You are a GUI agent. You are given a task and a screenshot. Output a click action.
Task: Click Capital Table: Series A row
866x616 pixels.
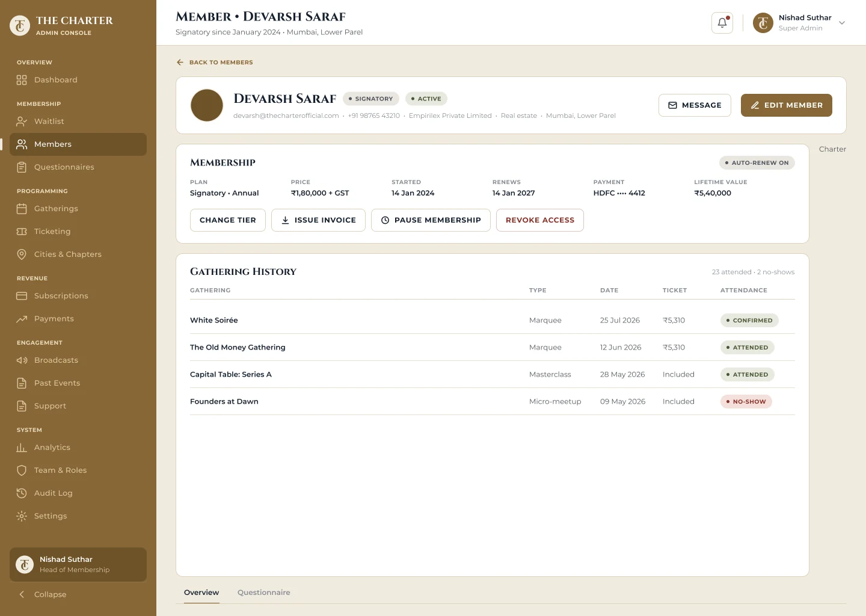[493, 374]
